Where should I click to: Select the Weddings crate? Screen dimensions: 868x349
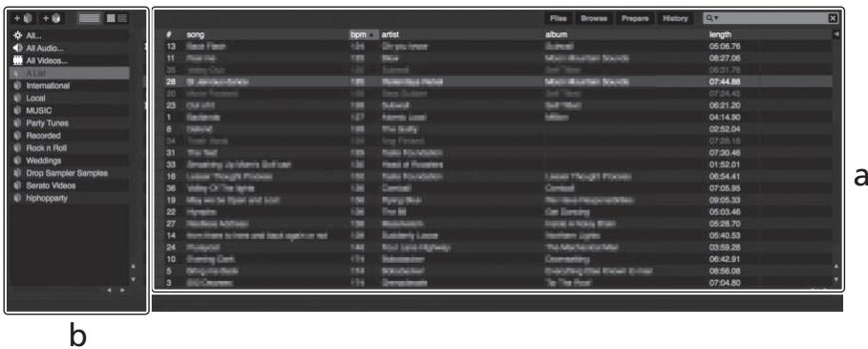point(70,161)
